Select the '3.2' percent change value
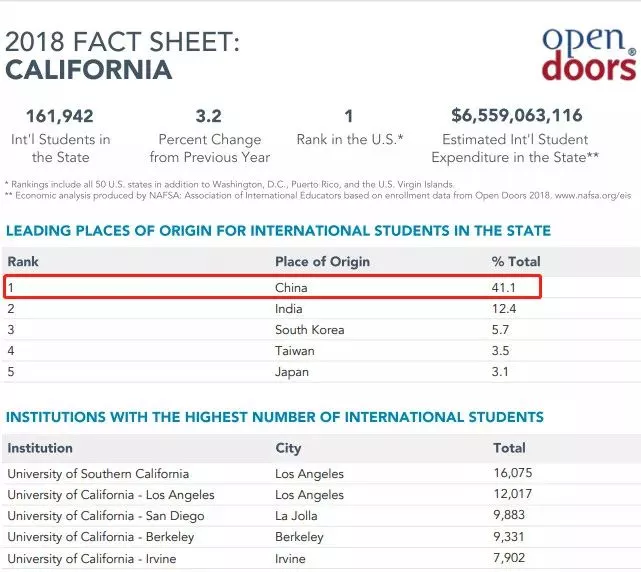Image resolution: width=641 pixels, height=572 pixels. 208,116
